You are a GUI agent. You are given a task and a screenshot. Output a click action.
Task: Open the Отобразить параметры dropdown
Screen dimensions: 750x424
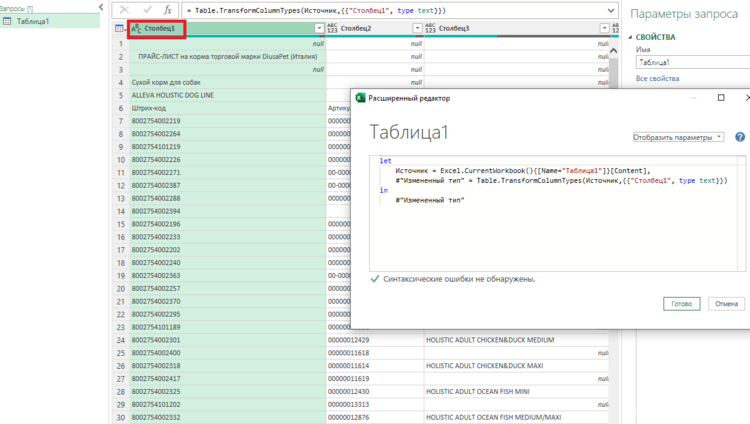[678, 137]
